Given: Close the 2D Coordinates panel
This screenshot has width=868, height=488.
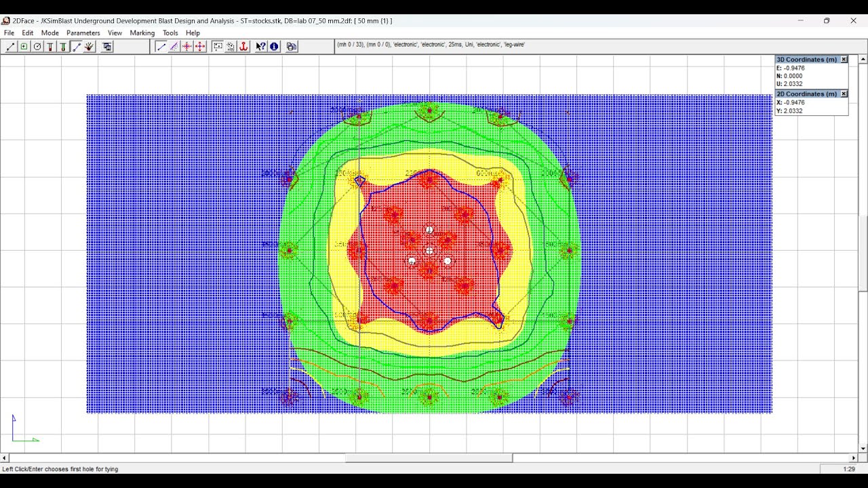Looking at the screenshot, I should click(x=844, y=94).
